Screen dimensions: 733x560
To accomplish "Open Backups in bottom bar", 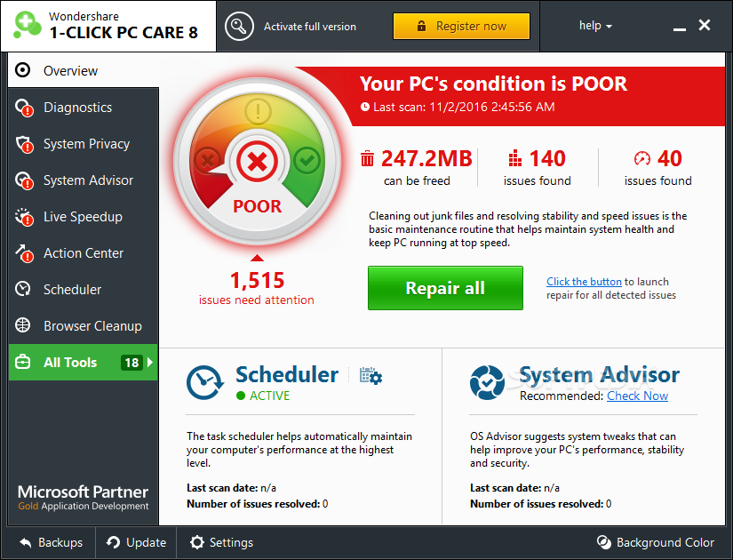I will 51,543.
